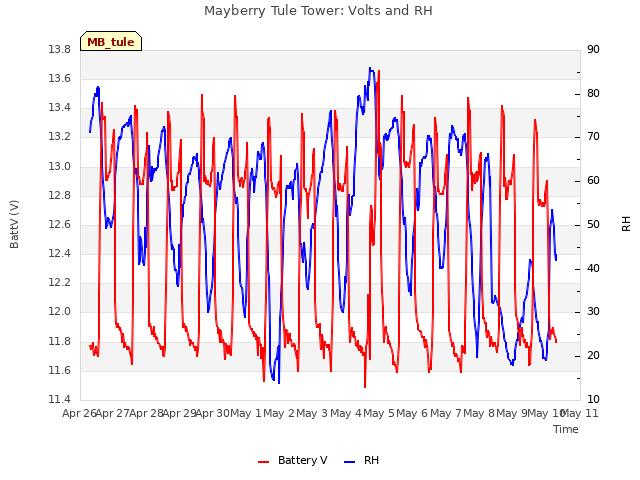This screenshot has height=480, width=640.
Task: Click the Apr 29 date label
Action: click(180, 413)
